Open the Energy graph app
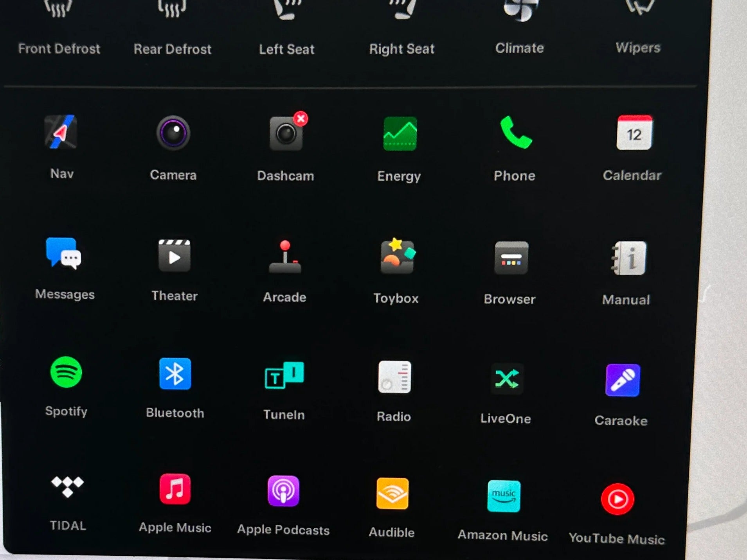Image resolution: width=747 pixels, height=560 pixels. pos(400,134)
